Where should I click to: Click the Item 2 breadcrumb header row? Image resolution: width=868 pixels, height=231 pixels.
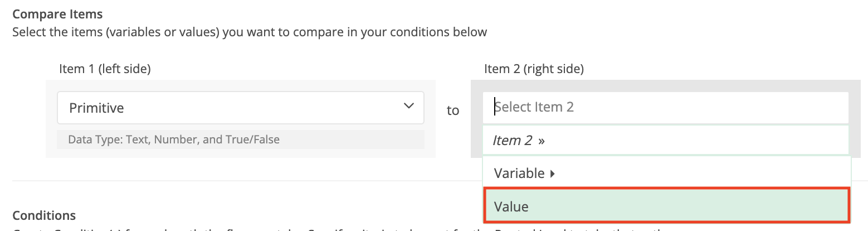[x=666, y=140]
